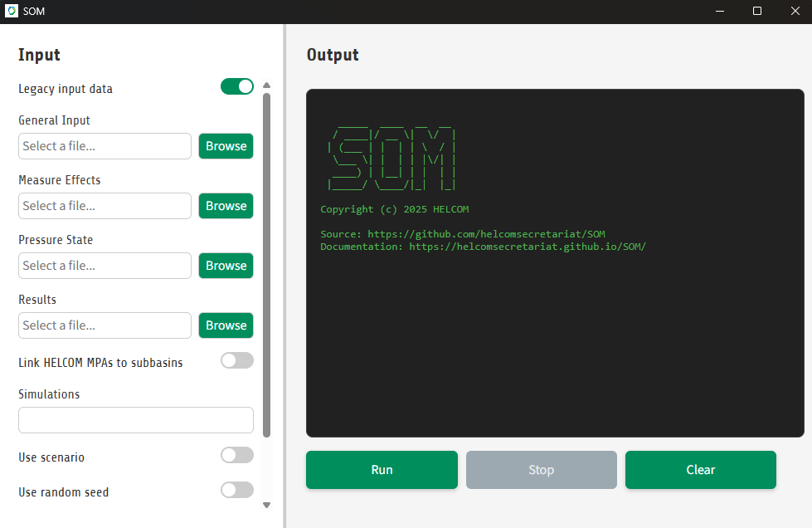The width and height of the screenshot is (812, 528).
Task: Browse for the Pressure State file
Action: coord(226,266)
